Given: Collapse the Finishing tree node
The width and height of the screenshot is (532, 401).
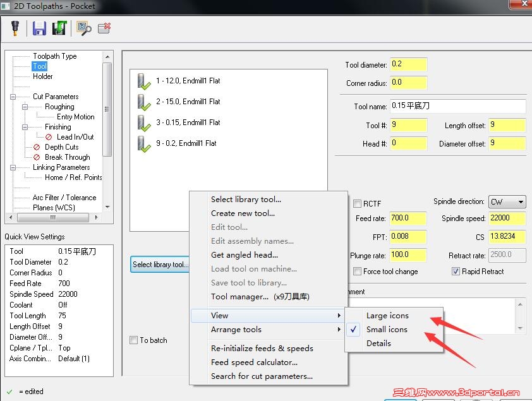Looking at the screenshot, I should pos(25,127).
